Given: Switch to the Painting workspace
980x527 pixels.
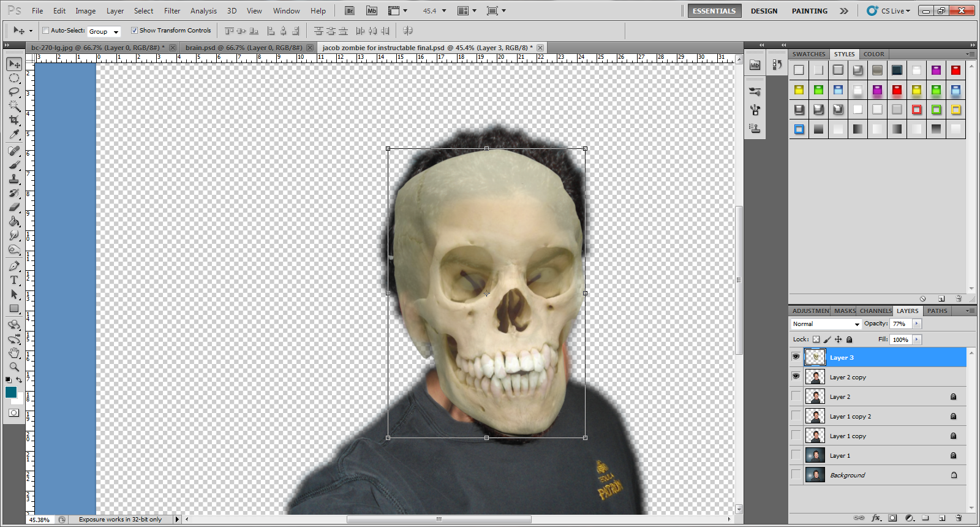Looking at the screenshot, I should click(x=809, y=11).
